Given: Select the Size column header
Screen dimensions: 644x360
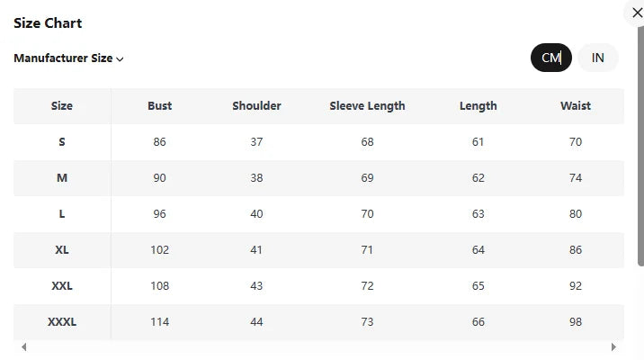Looking at the screenshot, I should click(62, 106).
